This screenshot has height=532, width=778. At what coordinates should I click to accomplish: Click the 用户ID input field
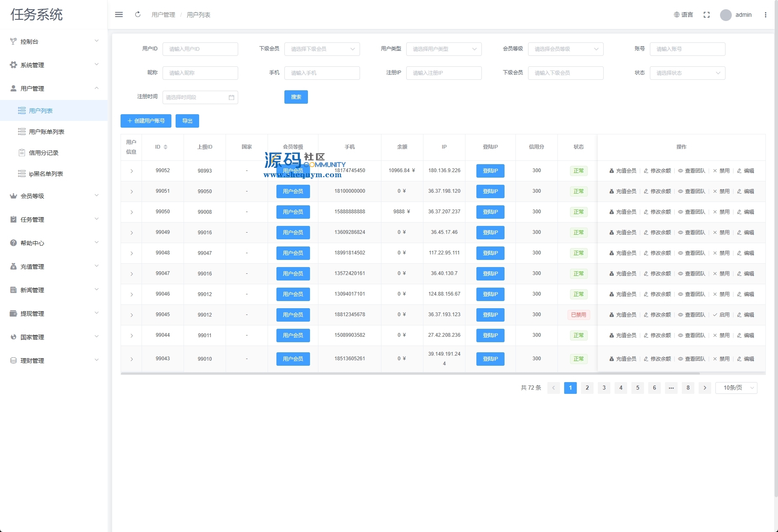coord(200,49)
